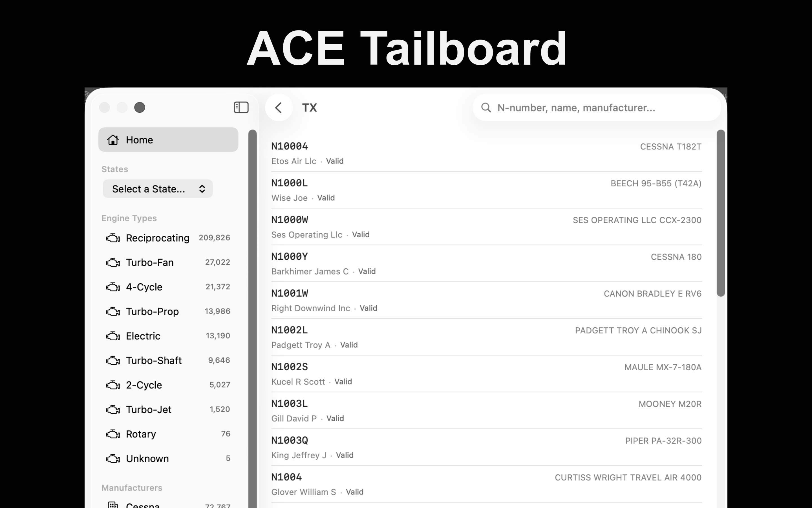Click the Cessna manufacturer building icon

tap(113, 505)
